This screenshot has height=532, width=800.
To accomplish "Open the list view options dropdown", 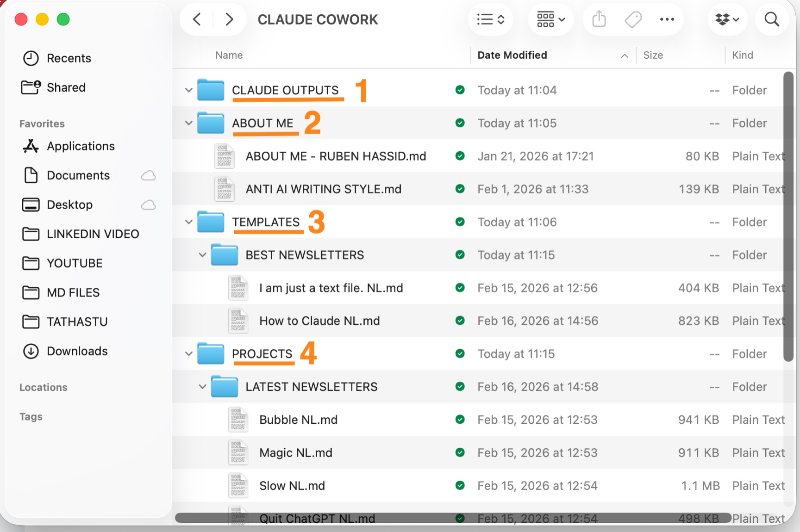I will 491,19.
